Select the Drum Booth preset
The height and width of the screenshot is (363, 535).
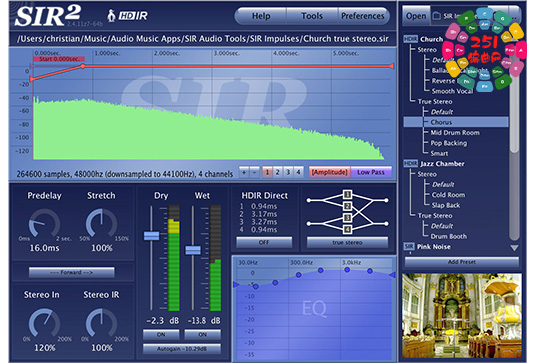pos(449,236)
